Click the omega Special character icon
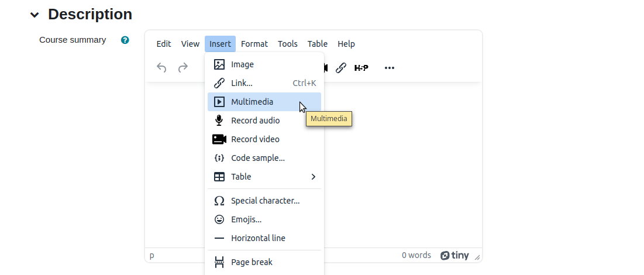 coord(219,201)
